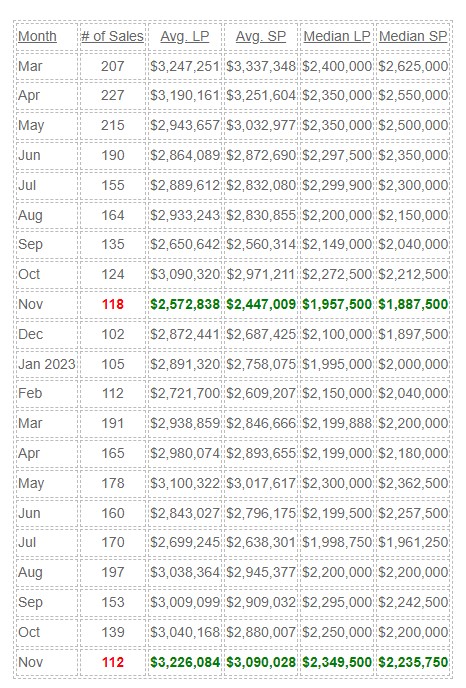Click the Median LP header
466x688 pixels.
(x=337, y=36)
